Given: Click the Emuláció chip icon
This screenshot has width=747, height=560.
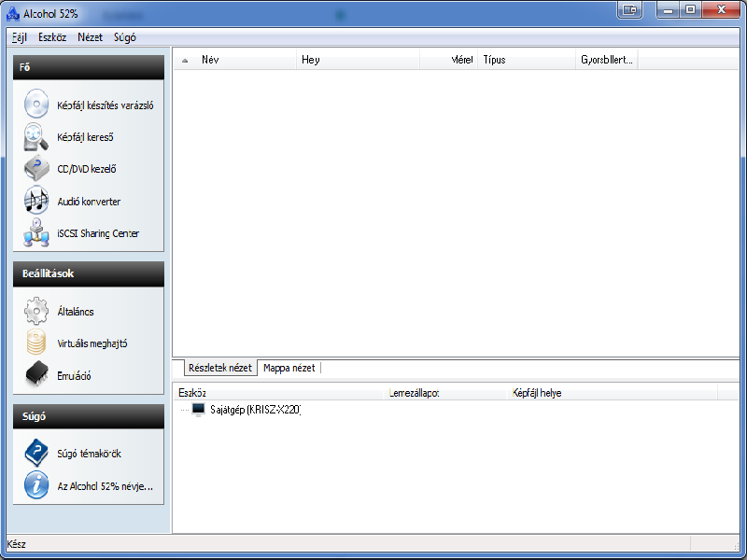Looking at the screenshot, I should [x=36, y=375].
